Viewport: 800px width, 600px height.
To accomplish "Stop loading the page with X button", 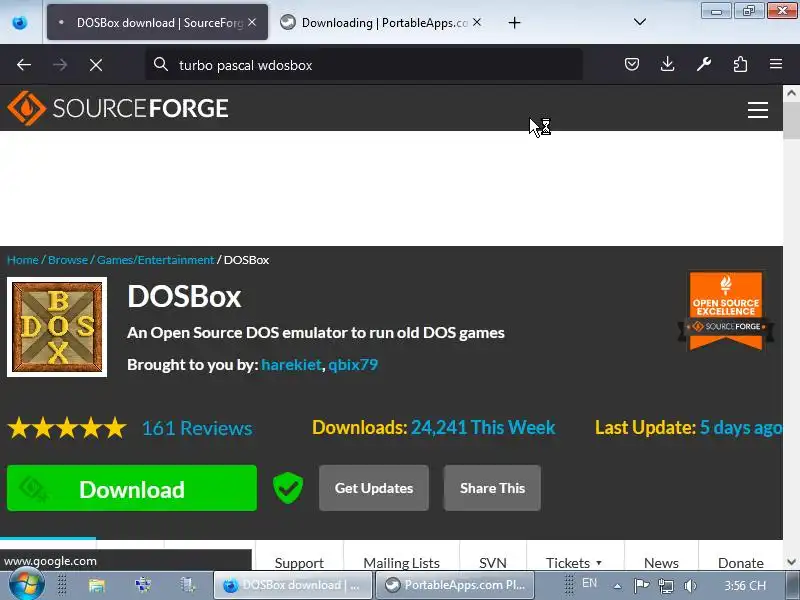I will [96, 65].
